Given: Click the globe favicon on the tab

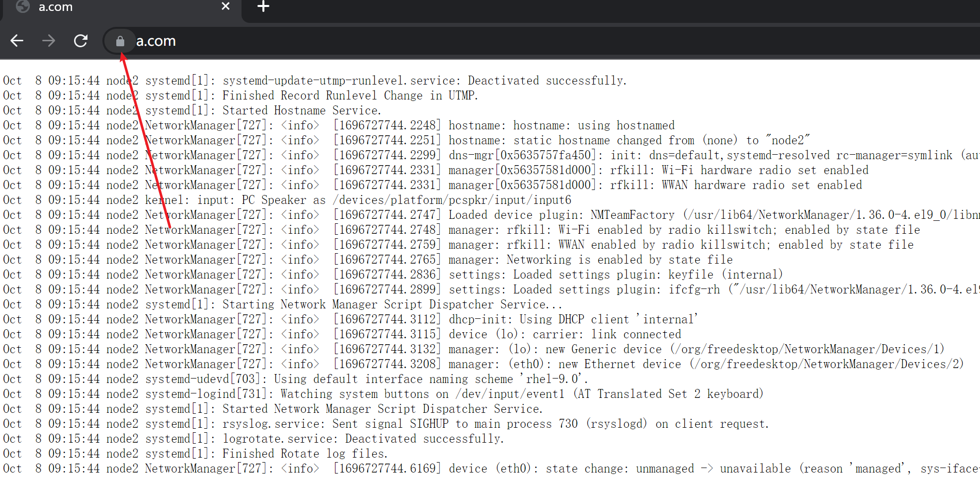Looking at the screenshot, I should pyautogui.click(x=23, y=6).
